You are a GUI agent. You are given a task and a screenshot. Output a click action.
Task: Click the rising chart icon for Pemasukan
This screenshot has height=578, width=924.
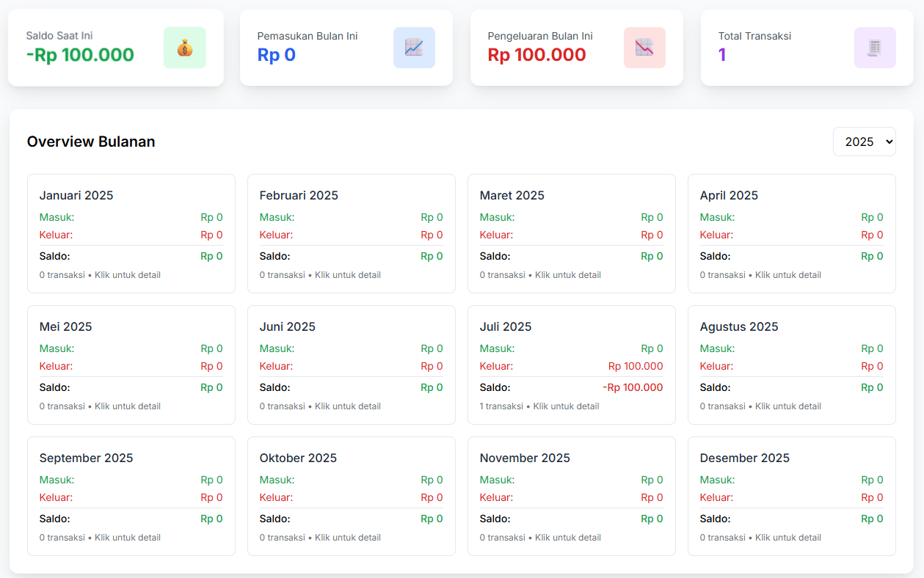[414, 48]
